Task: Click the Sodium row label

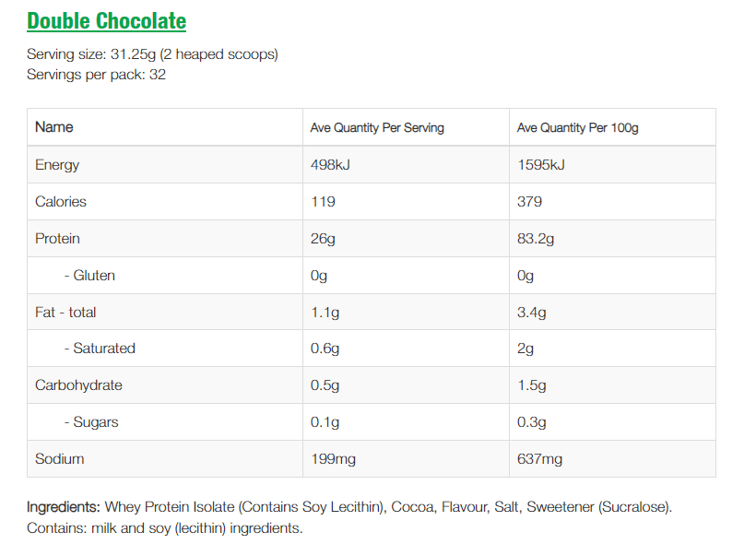Action: pyautogui.click(x=59, y=459)
